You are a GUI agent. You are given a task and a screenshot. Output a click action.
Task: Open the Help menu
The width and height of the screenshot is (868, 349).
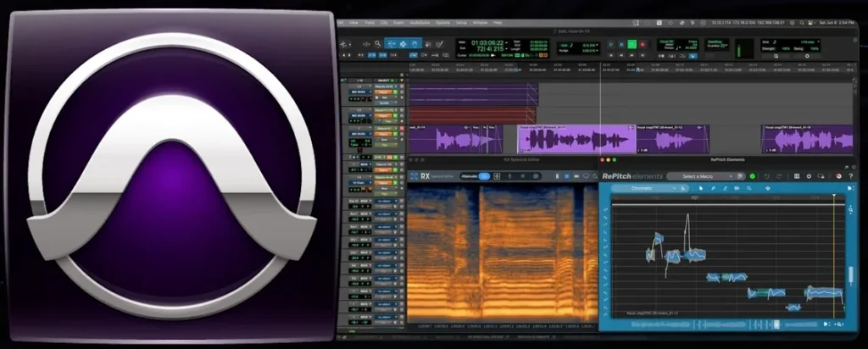coord(498,23)
